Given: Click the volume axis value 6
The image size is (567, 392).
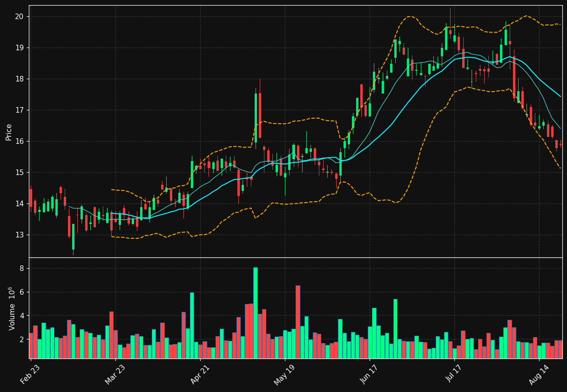Looking at the screenshot, I should [21, 292].
